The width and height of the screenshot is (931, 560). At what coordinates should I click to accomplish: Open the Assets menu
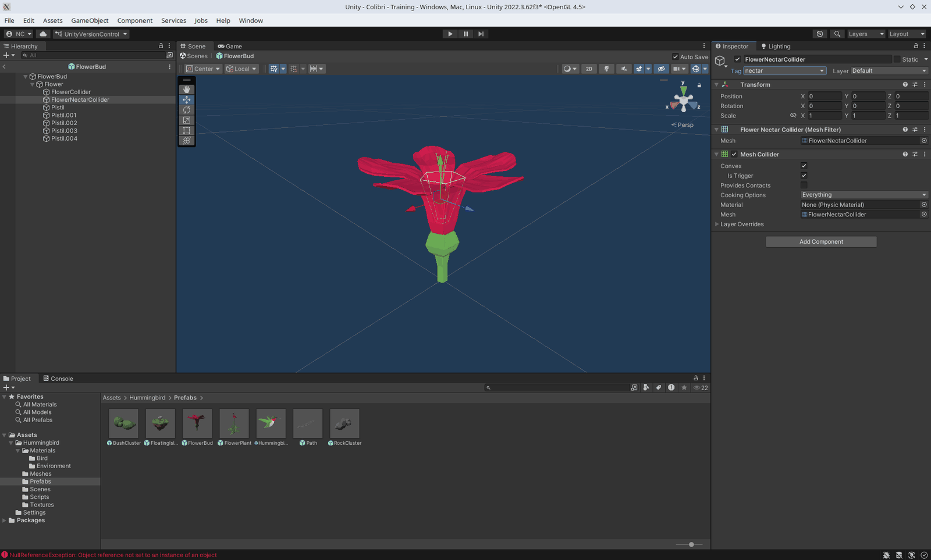pos(52,20)
